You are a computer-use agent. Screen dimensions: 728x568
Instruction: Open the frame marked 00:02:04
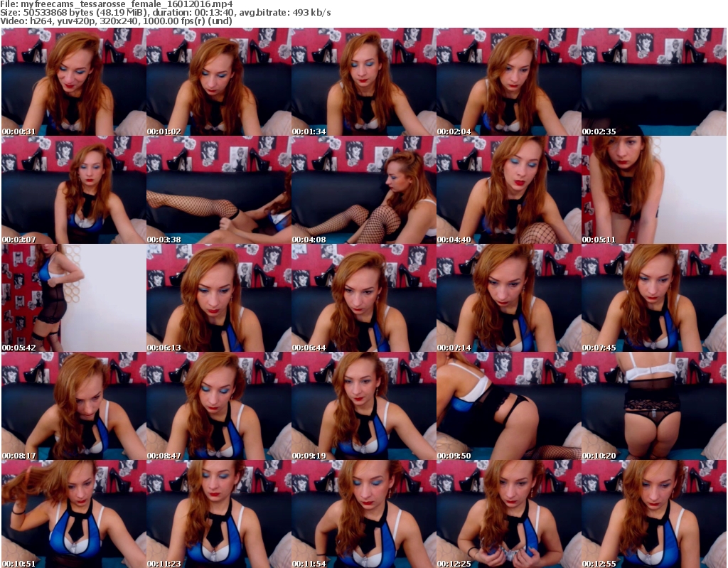[x=508, y=82]
